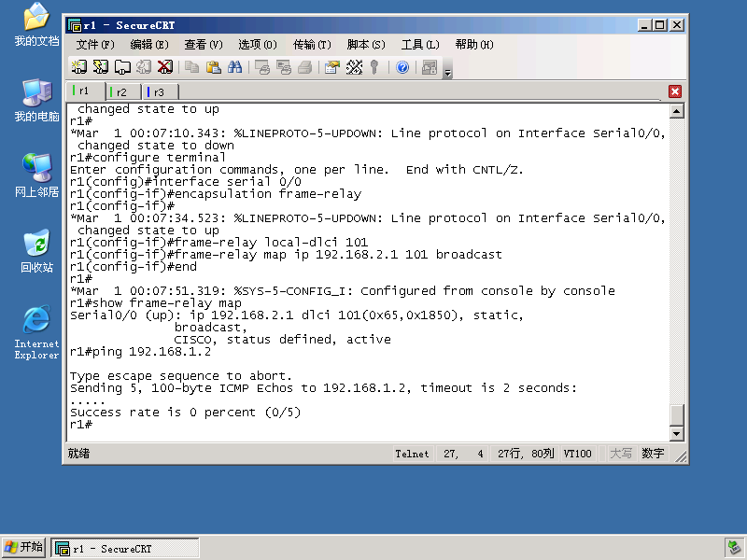Click the terminal scrollbar down arrow
The image size is (747, 560).
(x=676, y=433)
